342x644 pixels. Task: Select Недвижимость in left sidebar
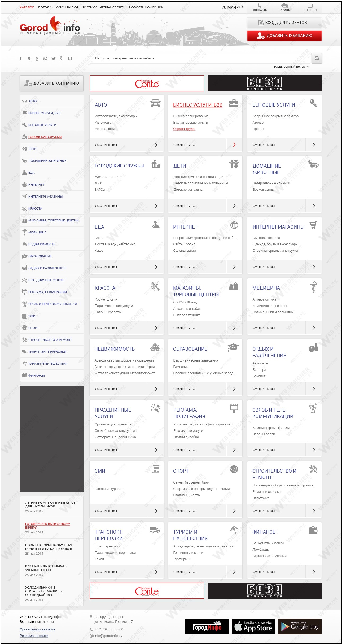click(x=52, y=244)
